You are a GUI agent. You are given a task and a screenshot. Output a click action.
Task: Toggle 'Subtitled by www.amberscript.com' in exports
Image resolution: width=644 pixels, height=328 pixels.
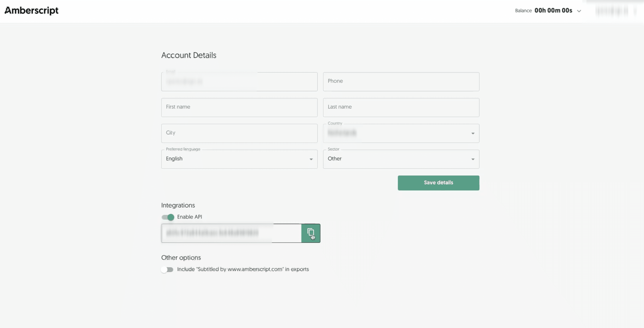coord(167,269)
